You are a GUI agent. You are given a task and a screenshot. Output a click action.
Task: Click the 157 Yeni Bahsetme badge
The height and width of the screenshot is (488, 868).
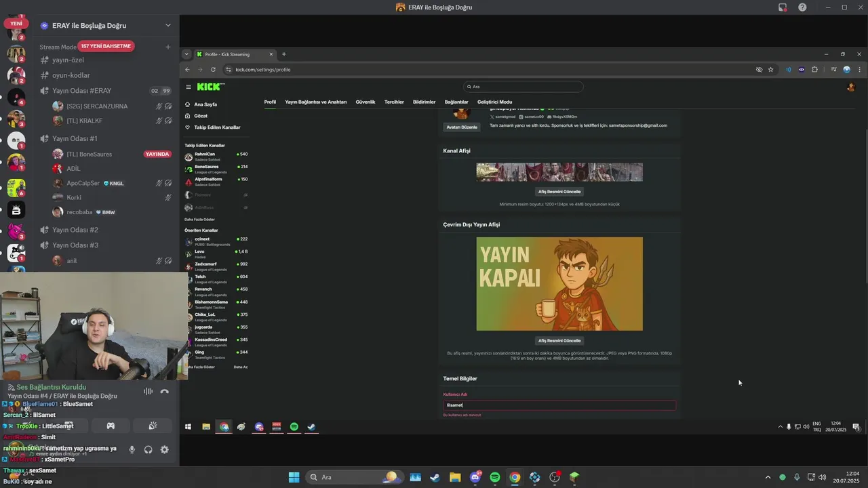point(106,46)
